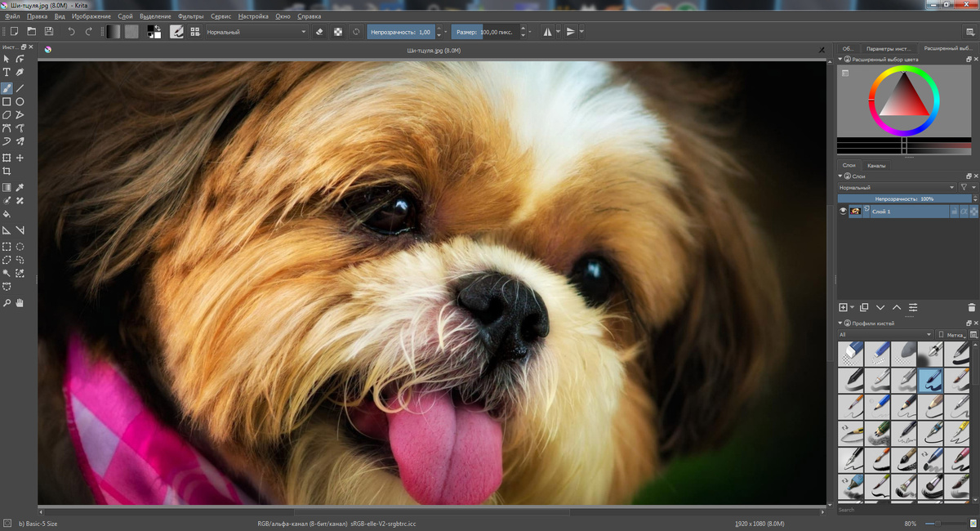Open layer properties icon in Layers panel

point(913,307)
